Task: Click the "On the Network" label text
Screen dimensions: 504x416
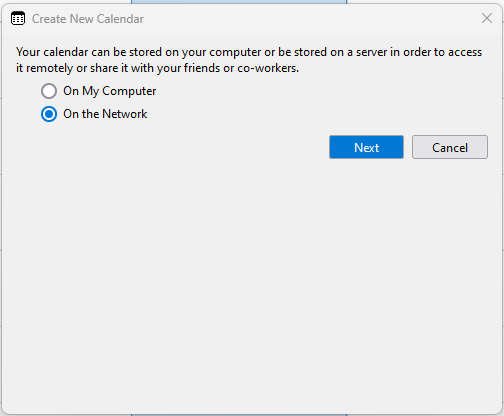Action: tap(105, 114)
